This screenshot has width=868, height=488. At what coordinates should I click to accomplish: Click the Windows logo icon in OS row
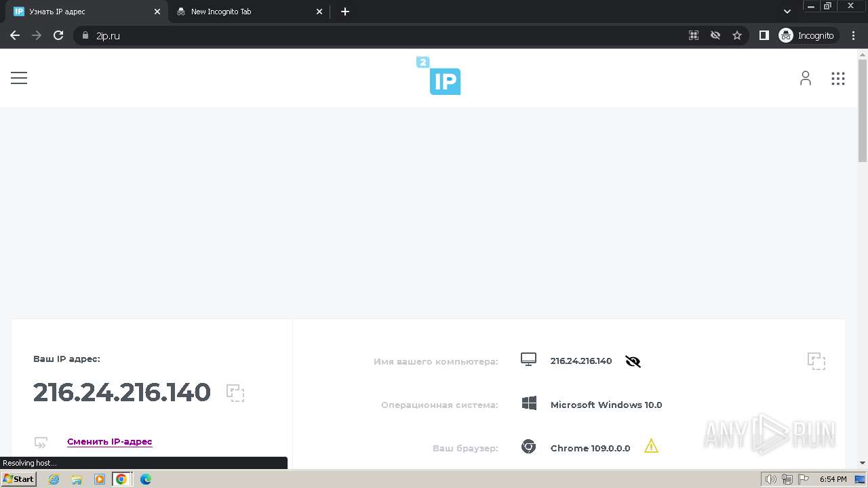[x=530, y=404]
